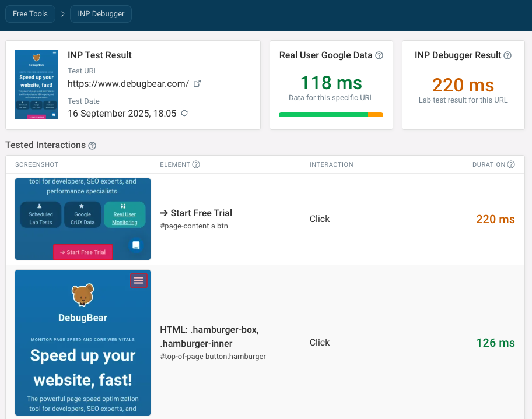Click the INP Test Result heading
The height and width of the screenshot is (419, 532).
coord(99,55)
